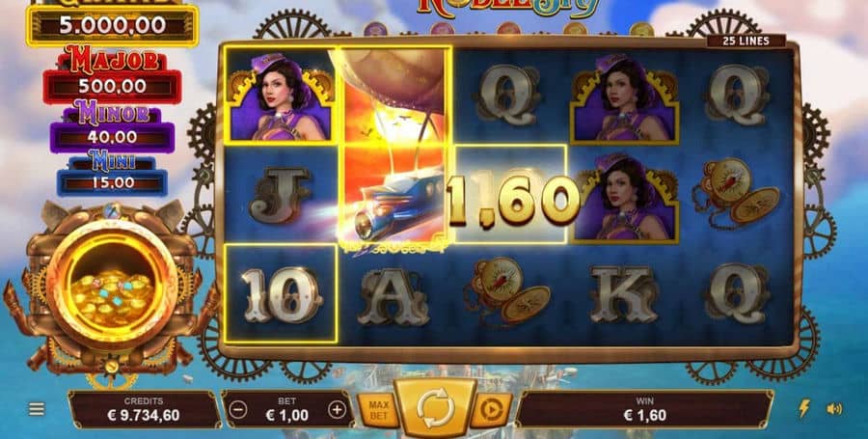Click the Credits balance display
The image size is (868, 439).
pyautogui.click(x=144, y=410)
